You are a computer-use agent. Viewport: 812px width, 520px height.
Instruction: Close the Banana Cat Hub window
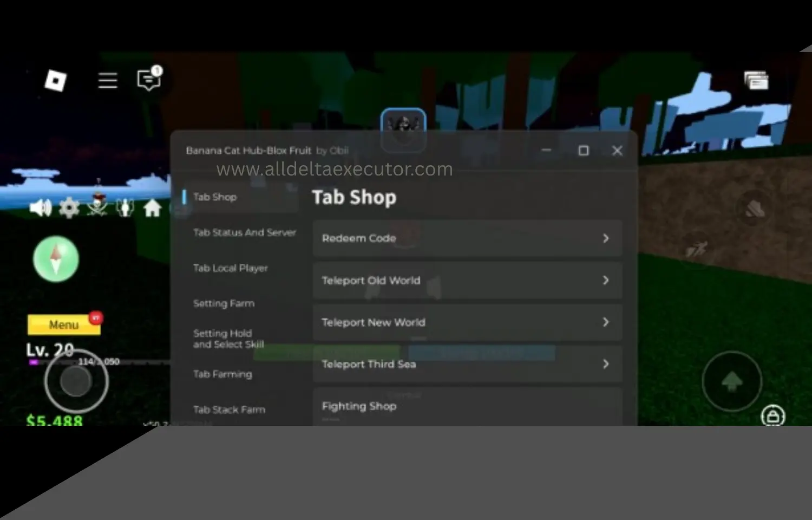(617, 151)
